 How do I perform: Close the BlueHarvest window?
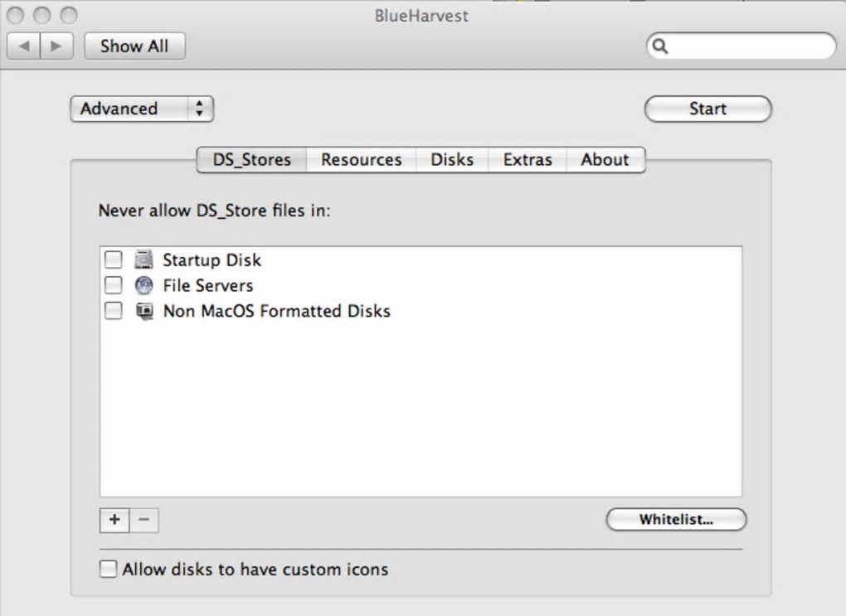tap(16, 15)
